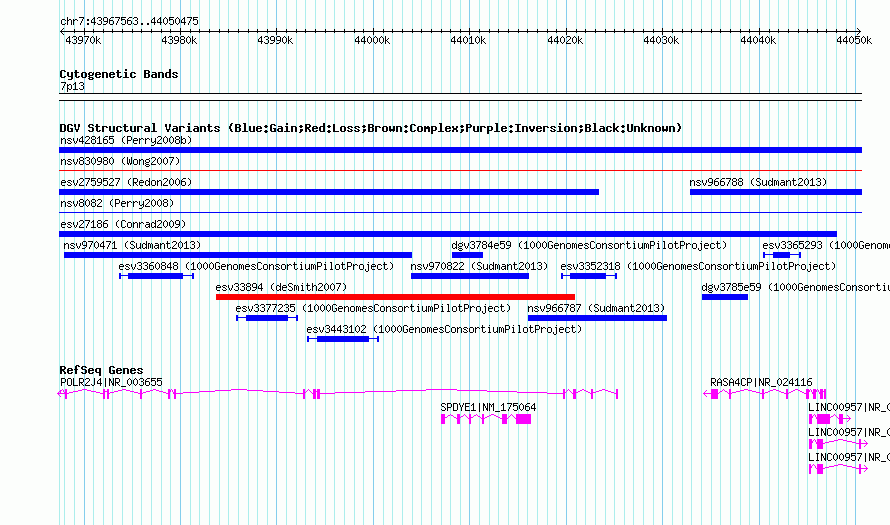Screen dimensions: 890x525
Task: Select the 7p13 cytogenetic band label
Action: pos(72,86)
